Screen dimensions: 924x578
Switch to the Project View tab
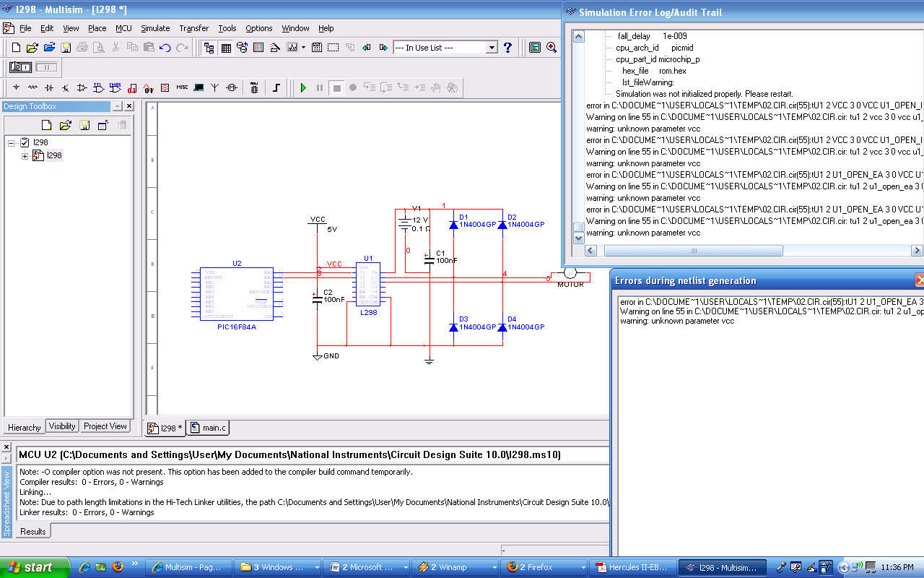coord(105,426)
